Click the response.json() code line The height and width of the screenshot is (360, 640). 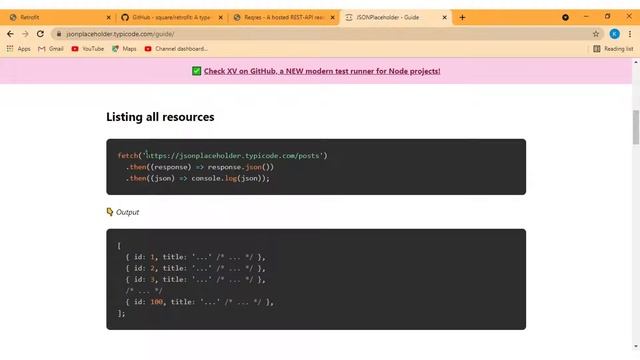(200, 167)
